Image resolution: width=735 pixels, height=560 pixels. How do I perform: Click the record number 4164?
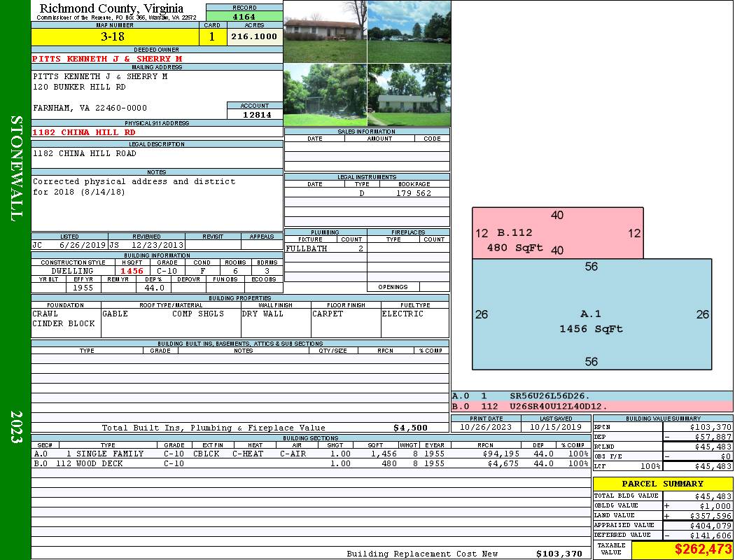tap(244, 16)
